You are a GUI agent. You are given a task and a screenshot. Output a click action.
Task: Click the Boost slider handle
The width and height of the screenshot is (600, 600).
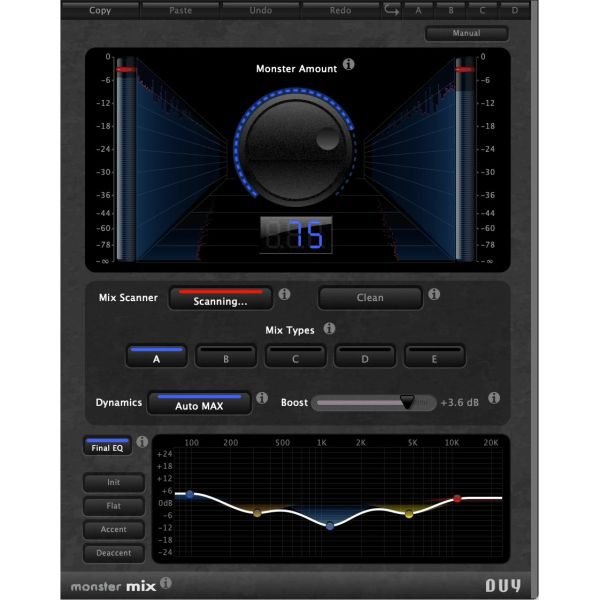point(407,402)
